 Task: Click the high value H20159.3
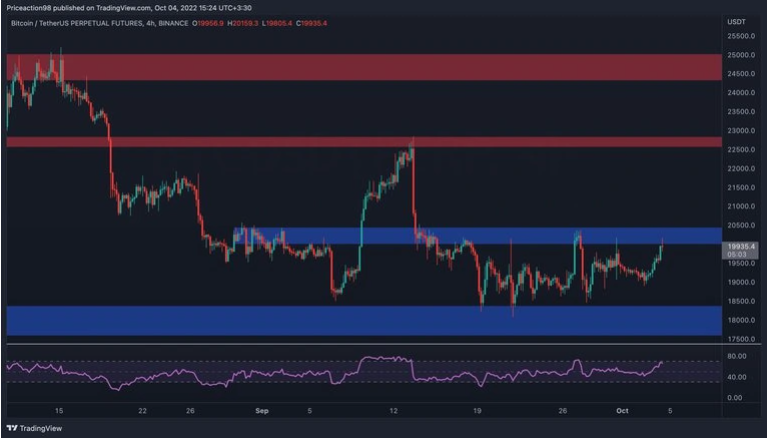point(242,23)
